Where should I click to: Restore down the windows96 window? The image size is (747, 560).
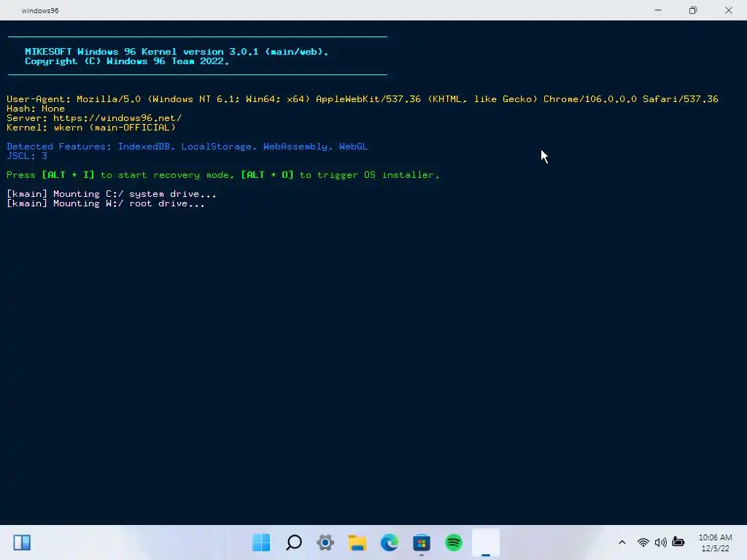pyautogui.click(x=693, y=10)
